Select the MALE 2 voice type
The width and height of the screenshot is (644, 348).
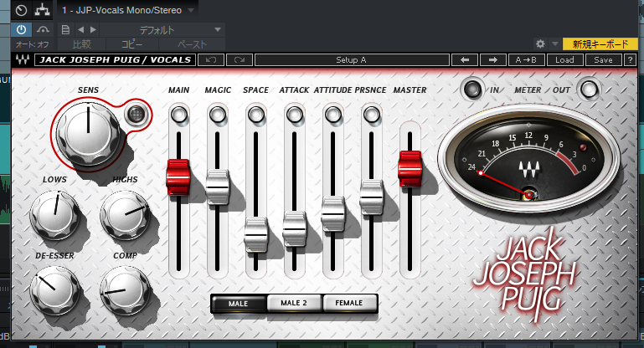click(x=294, y=303)
